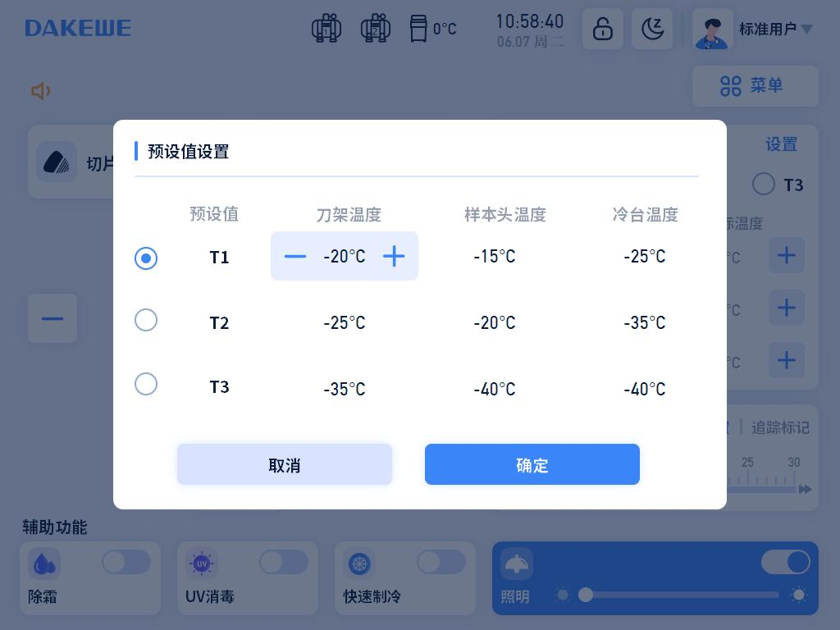Decrease knife holder temperature with minus
The width and height of the screenshot is (840, 630).
tap(295, 257)
